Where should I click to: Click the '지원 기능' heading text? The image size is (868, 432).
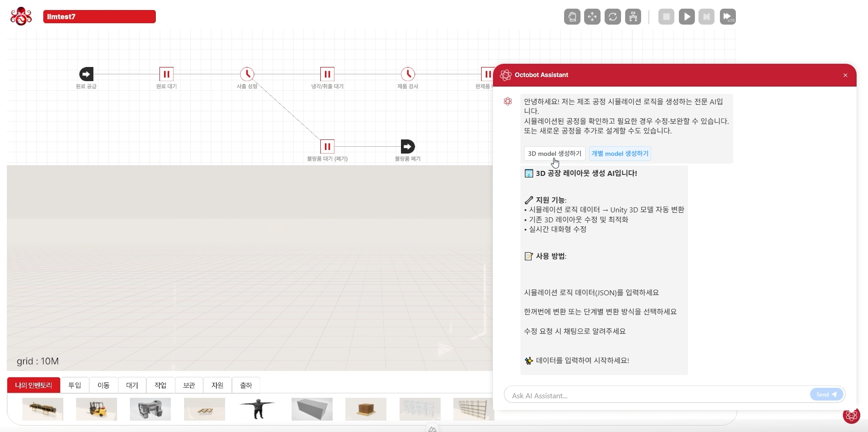coord(550,200)
